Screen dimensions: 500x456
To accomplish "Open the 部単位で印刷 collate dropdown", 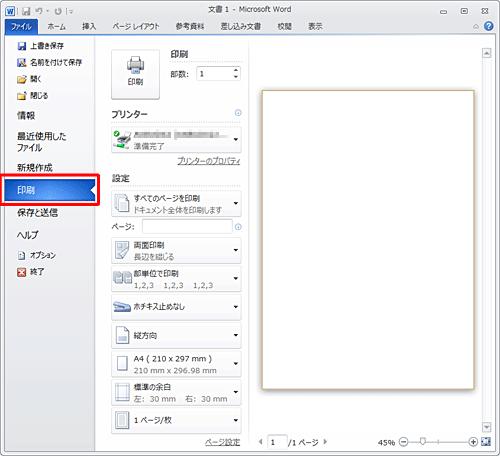I will [176, 279].
